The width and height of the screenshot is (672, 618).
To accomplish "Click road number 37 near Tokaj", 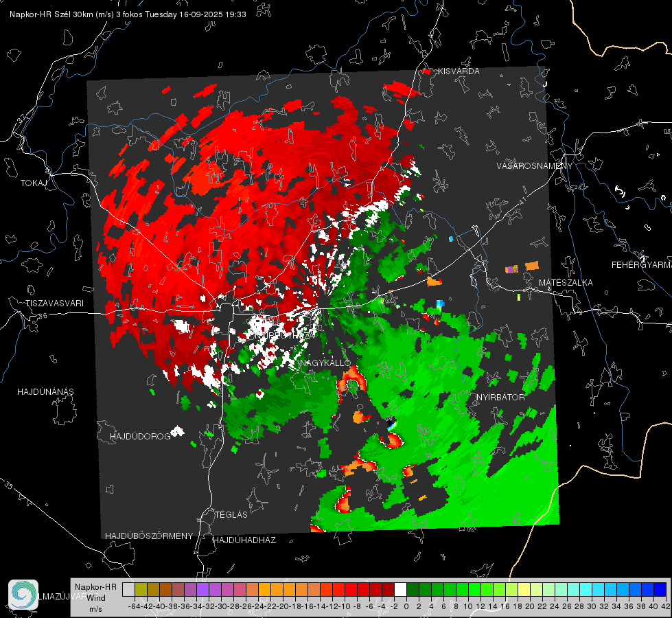I will [x=22, y=118].
